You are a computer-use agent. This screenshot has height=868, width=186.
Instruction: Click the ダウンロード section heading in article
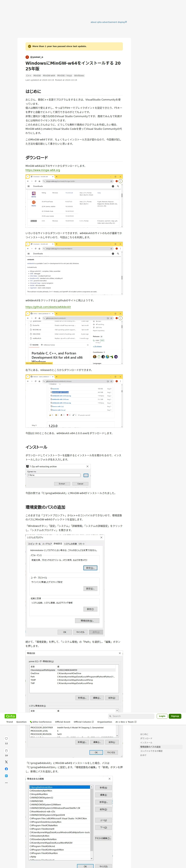pyautogui.click(x=37, y=157)
